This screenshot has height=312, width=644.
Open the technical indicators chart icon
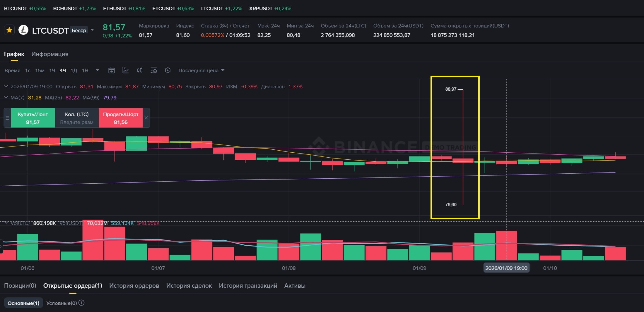(x=125, y=70)
